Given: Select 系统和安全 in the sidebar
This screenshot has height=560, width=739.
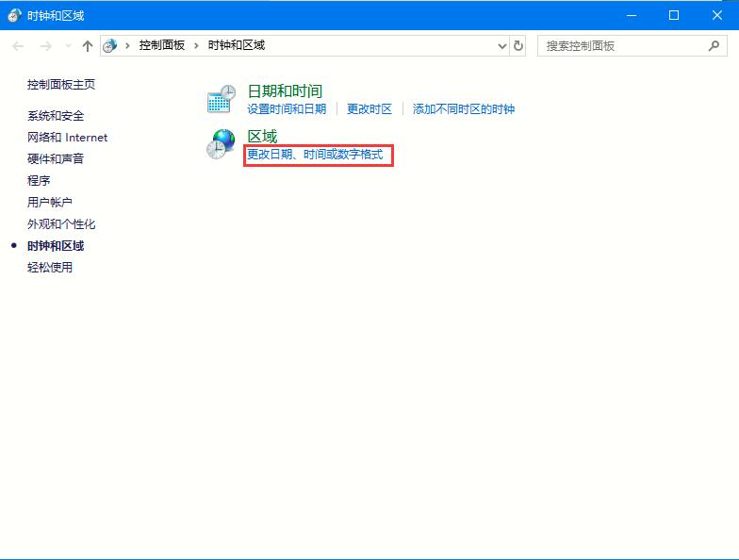Looking at the screenshot, I should click(x=56, y=116).
